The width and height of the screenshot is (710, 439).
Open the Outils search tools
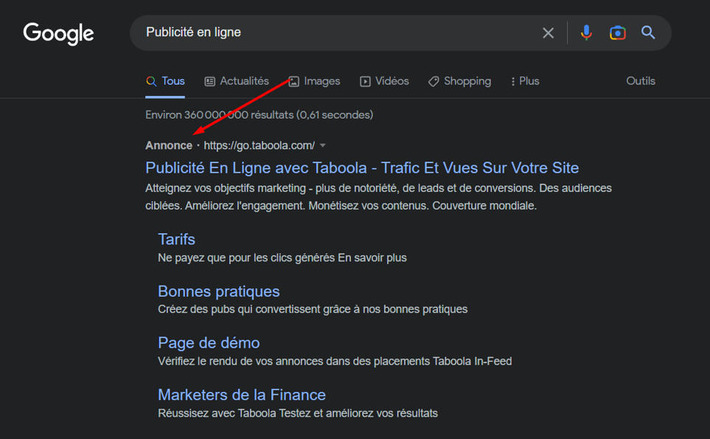tap(640, 81)
